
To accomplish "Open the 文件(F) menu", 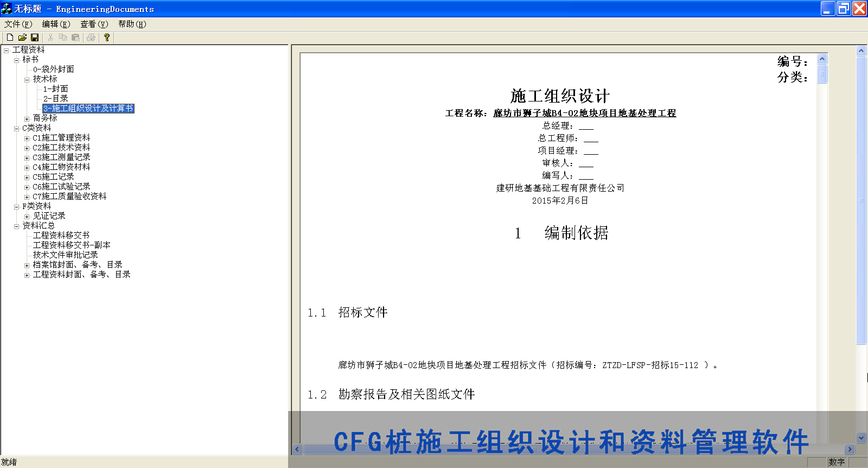I will pos(18,24).
